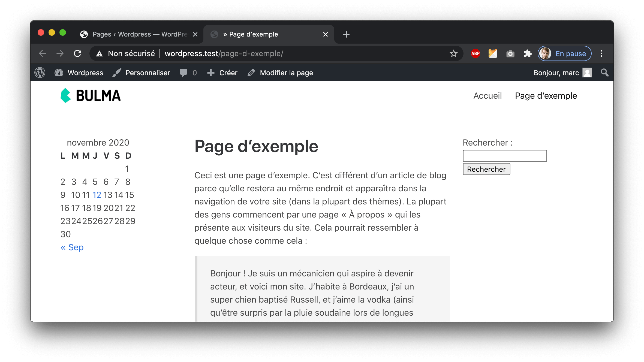This screenshot has height=362, width=644.
Task: Click the Rechercher search text field
Action: click(504, 156)
